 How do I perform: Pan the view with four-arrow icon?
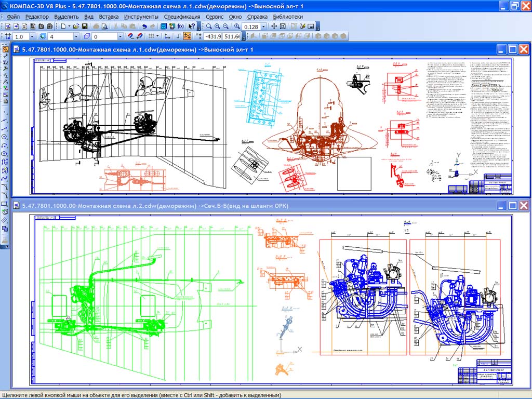click(274, 26)
